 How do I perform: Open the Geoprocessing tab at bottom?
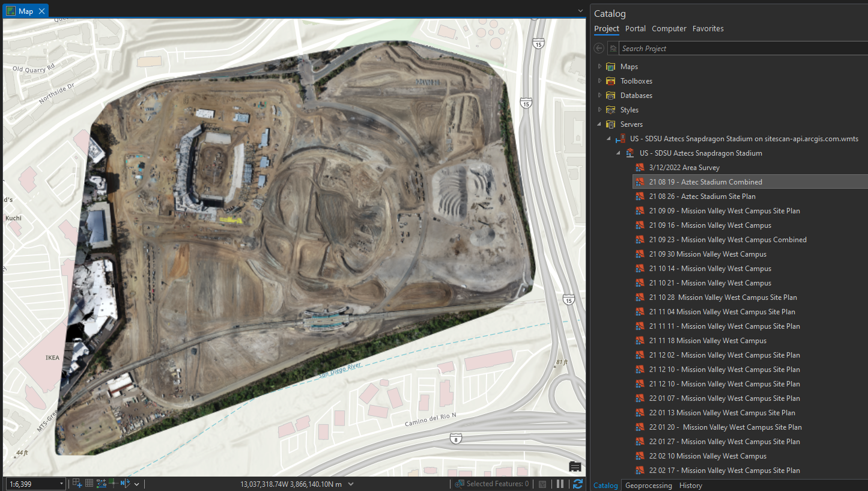(x=649, y=485)
